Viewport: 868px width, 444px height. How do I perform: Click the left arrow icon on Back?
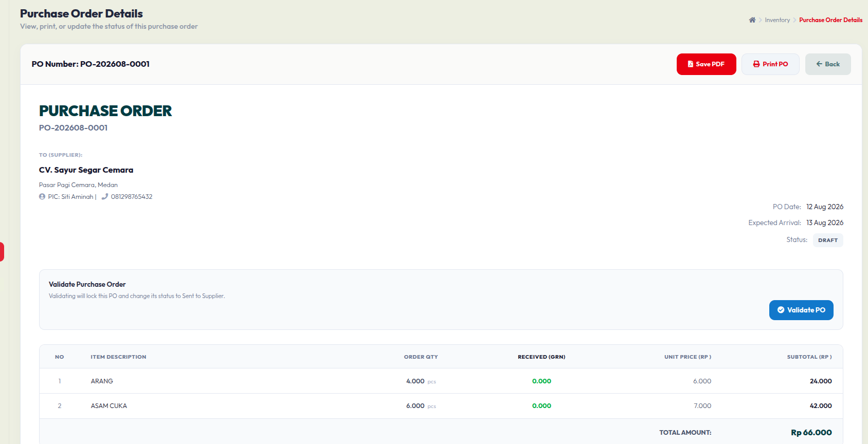click(x=820, y=64)
